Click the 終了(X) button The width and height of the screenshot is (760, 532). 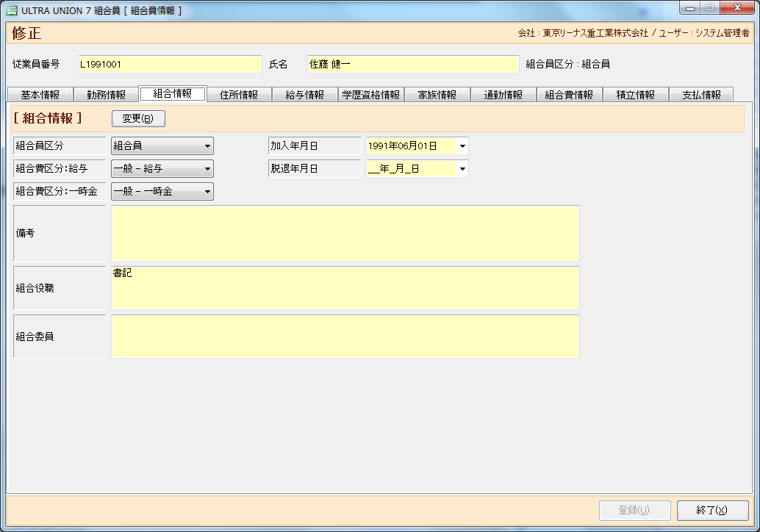point(712,511)
